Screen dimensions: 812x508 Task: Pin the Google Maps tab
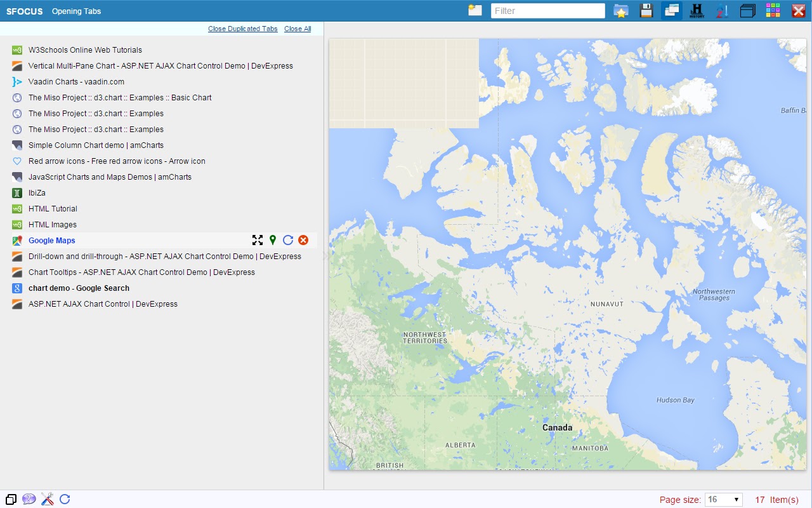click(273, 240)
